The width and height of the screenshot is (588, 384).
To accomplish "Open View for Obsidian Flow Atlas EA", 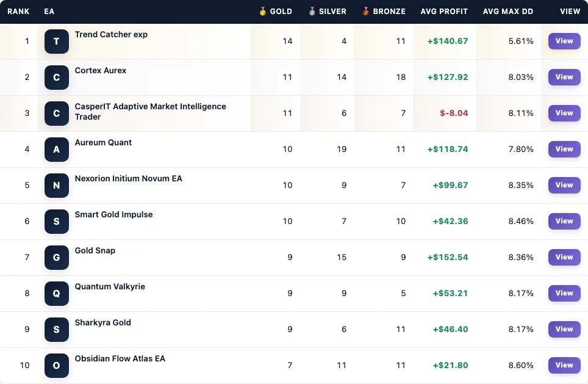I will (x=564, y=365).
